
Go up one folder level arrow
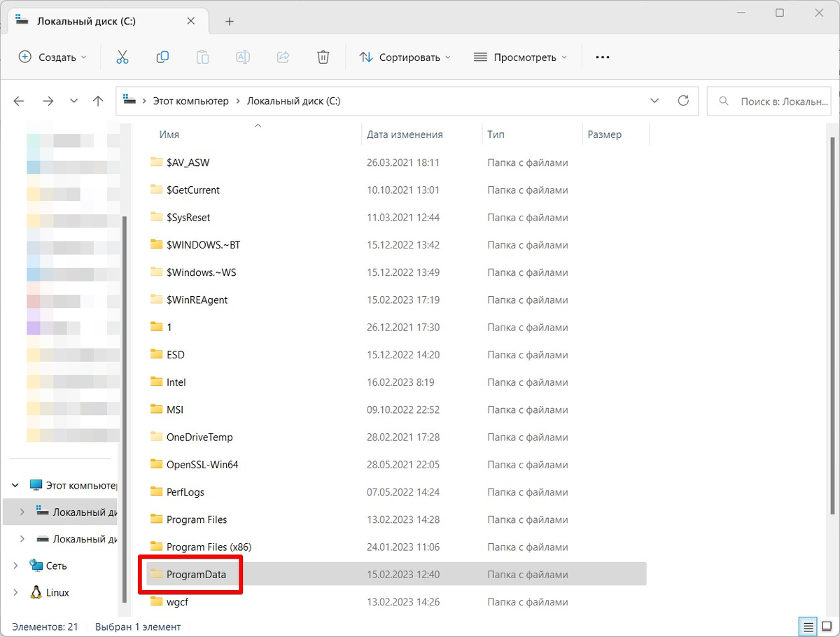point(98,101)
